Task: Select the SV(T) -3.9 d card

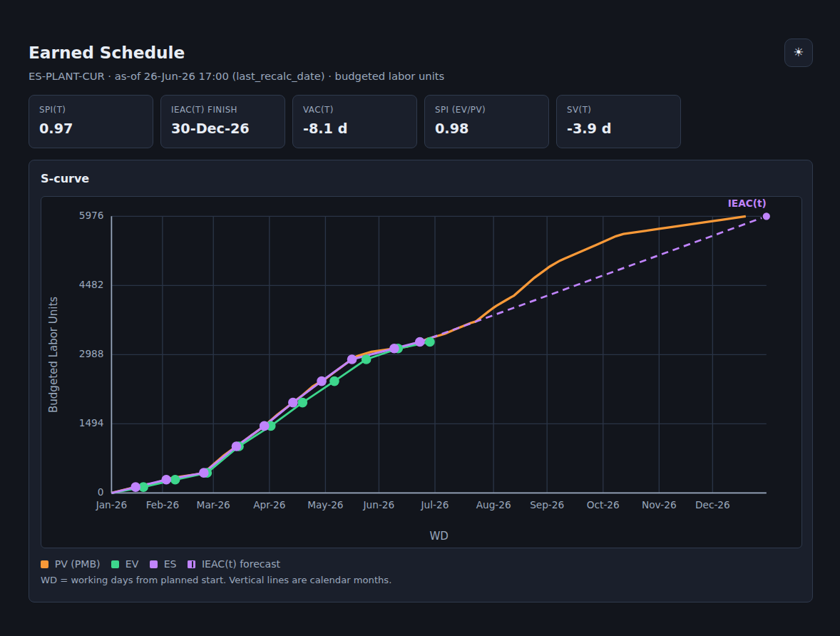Action: coord(618,122)
